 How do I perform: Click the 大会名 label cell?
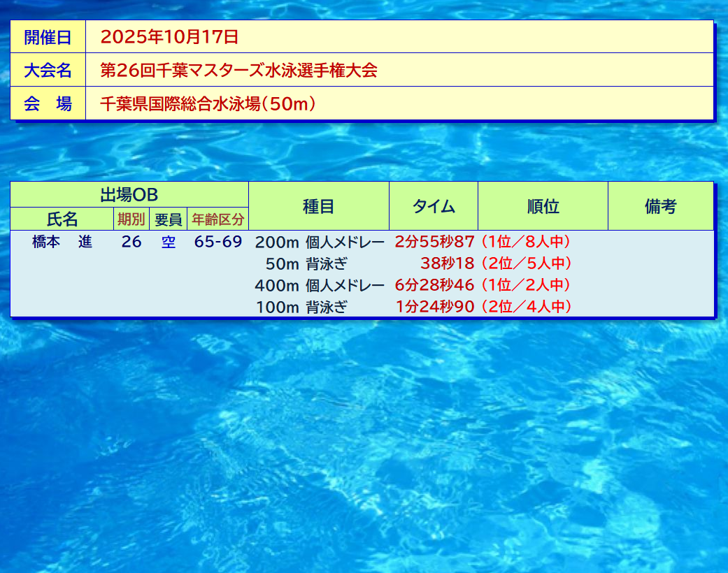tap(48, 70)
